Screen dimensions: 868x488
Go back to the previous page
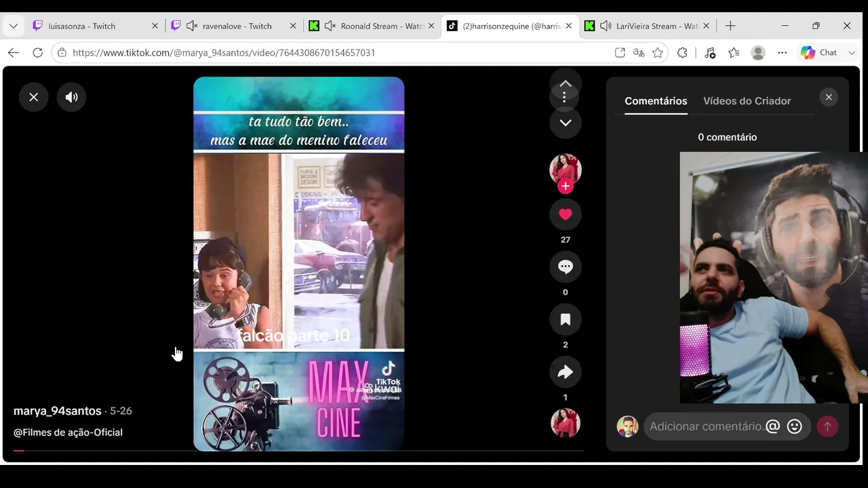click(14, 52)
